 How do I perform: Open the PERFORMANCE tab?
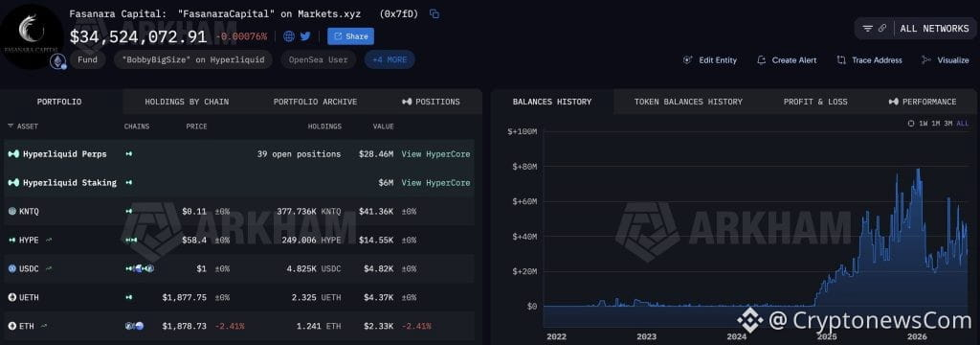pyautogui.click(x=923, y=102)
